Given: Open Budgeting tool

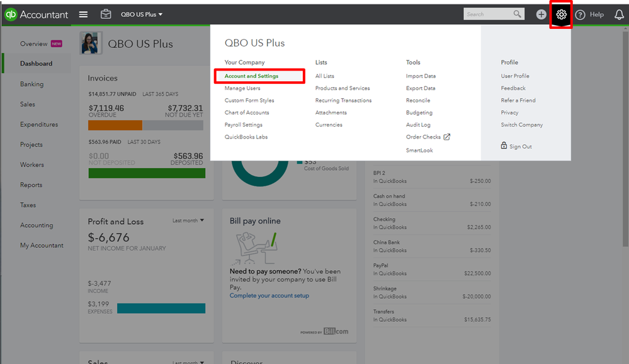Looking at the screenshot, I should click(419, 113).
